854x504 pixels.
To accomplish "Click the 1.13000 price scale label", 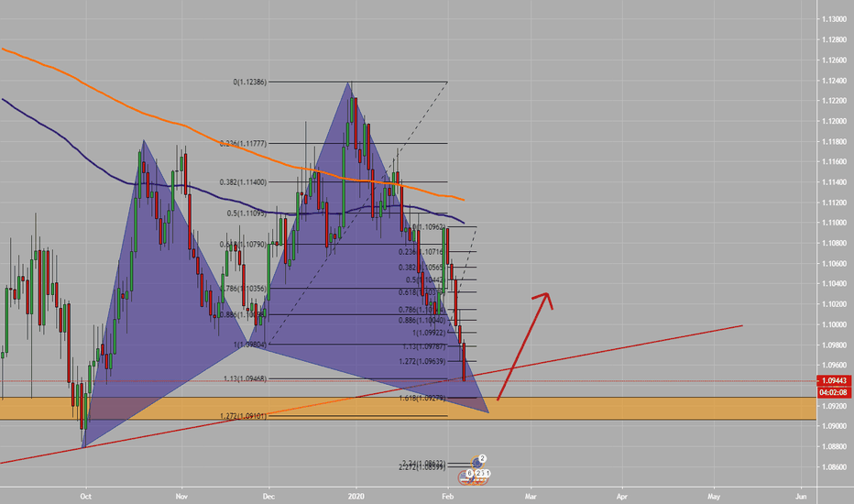I will pos(834,19).
